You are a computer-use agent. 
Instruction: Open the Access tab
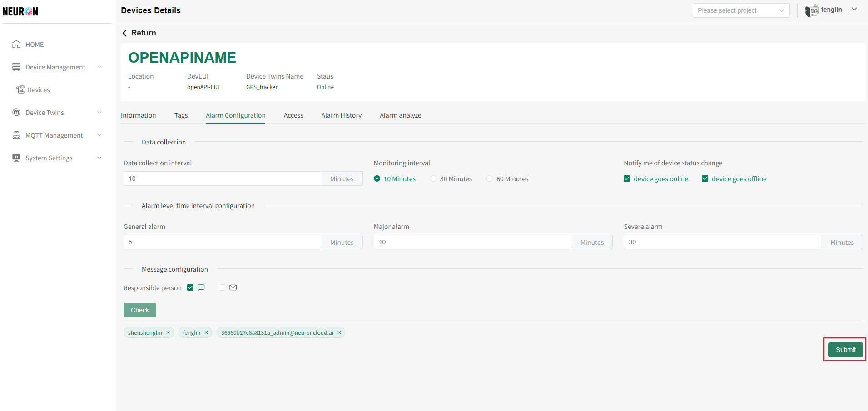(x=293, y=115)
